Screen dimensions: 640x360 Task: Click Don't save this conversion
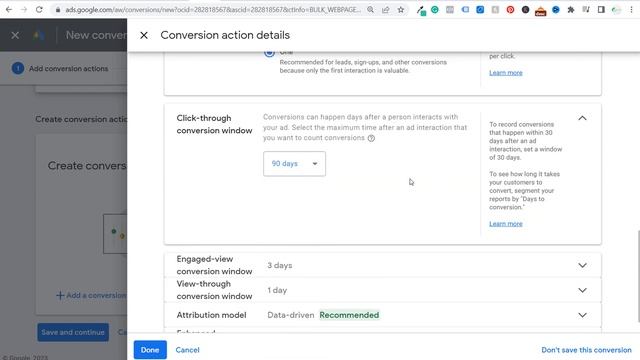click(x=586, y=350)
